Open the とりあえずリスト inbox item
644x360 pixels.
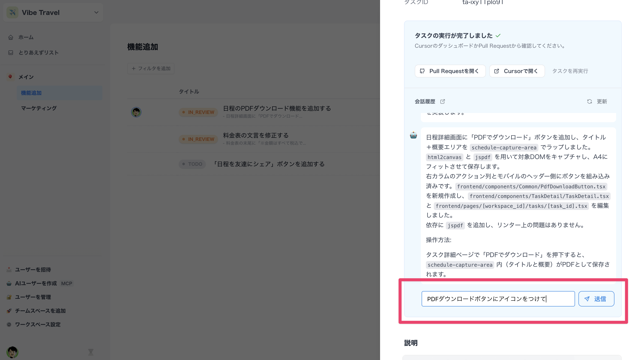click(38, 52)
